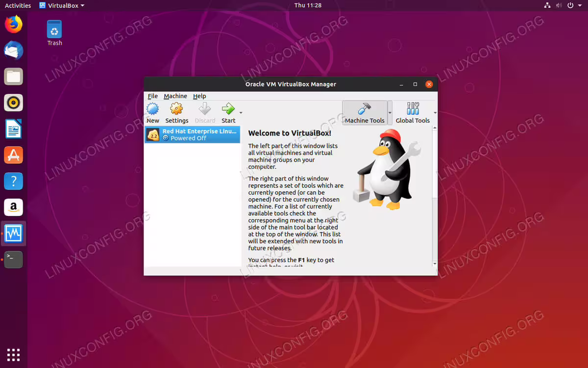Image resolution: width=588 pixels, height=368 pixels.
Task: Open Terminal from the dock
Action: click(x=14, y=260)
